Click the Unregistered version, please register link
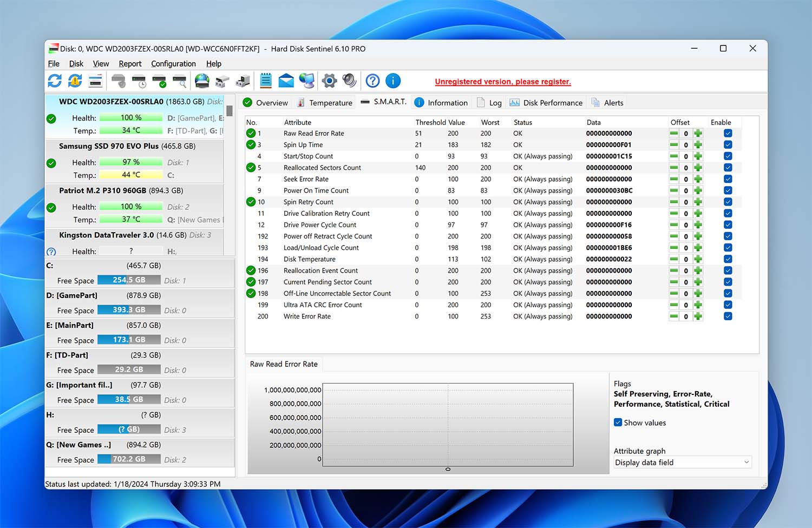The height and width of the screenshot is (528, 812). [x=503, y=82]
